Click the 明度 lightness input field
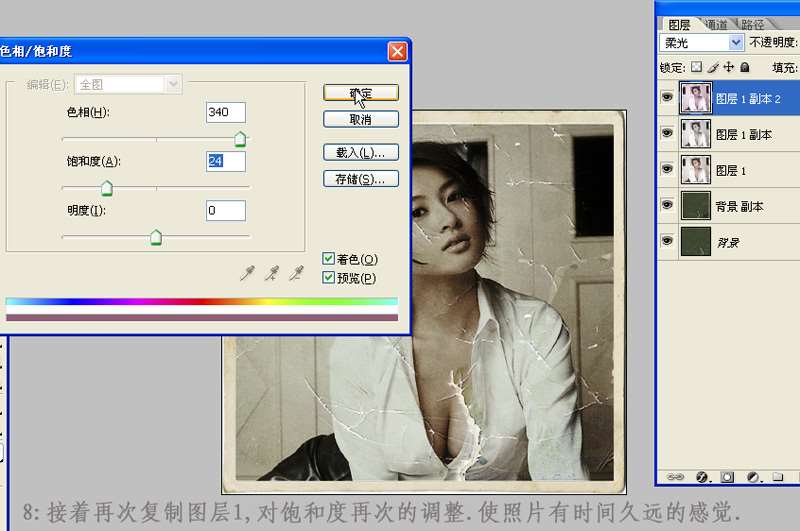800x531 pixels. 225,210
